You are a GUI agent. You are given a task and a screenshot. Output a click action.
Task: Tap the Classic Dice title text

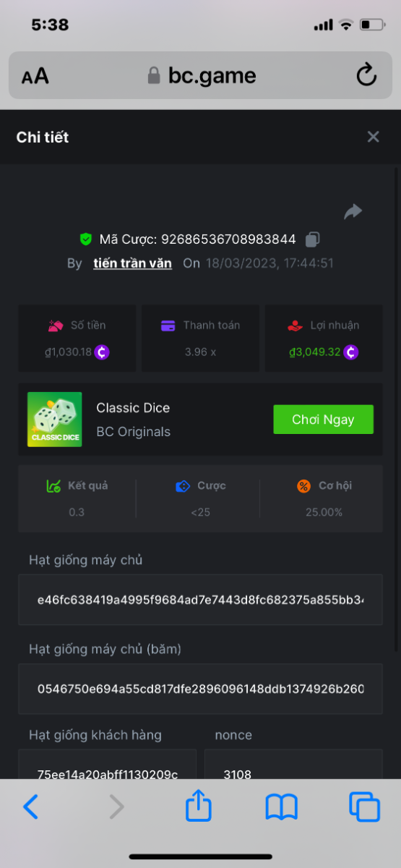coord(133,408)
